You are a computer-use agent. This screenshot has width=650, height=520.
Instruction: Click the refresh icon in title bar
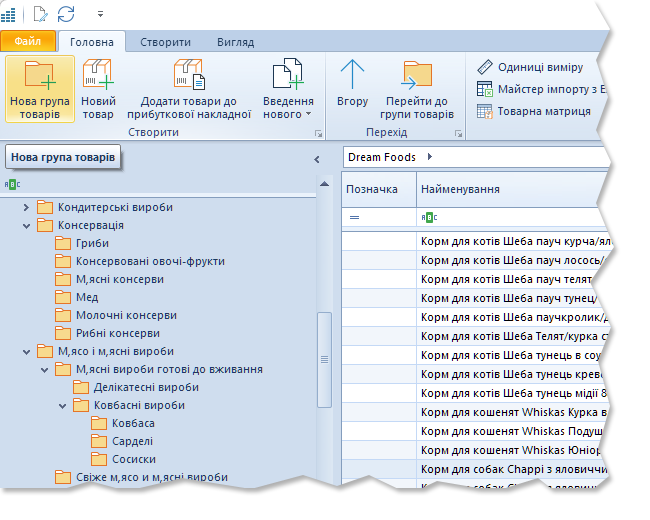tap(66, 13)
